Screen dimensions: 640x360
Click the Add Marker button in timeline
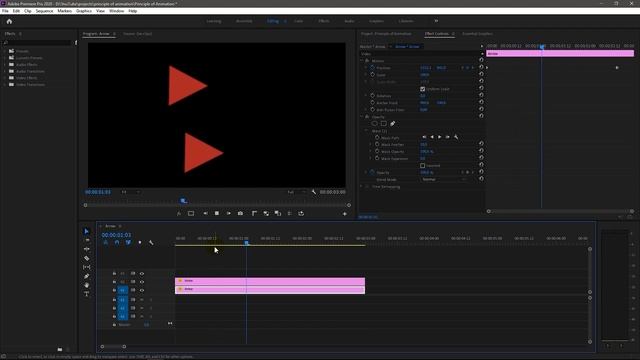point(140,242)
